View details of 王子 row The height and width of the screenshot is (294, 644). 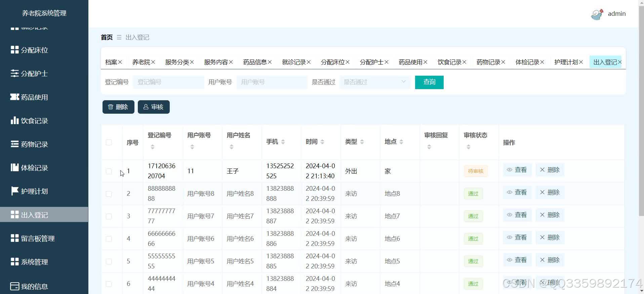(x=517, y=170)
